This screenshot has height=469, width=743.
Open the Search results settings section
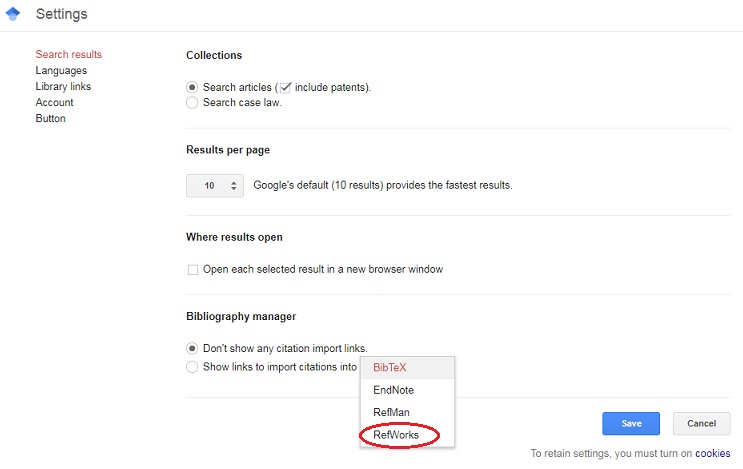coord(69,54)
